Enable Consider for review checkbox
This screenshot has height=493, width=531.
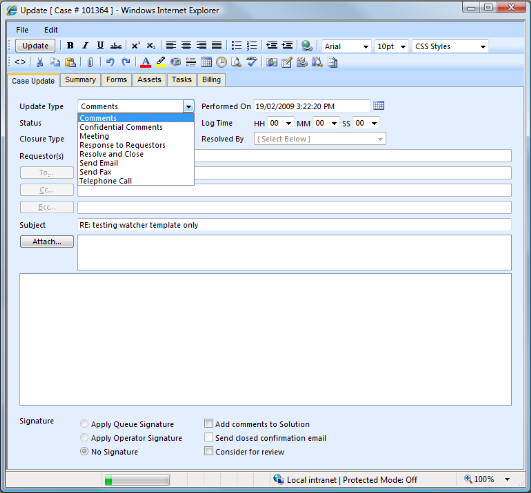click(208, 451)
